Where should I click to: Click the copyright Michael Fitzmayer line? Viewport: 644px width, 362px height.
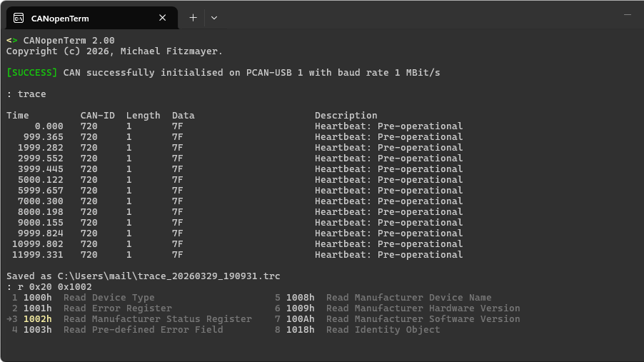point(114,51)
